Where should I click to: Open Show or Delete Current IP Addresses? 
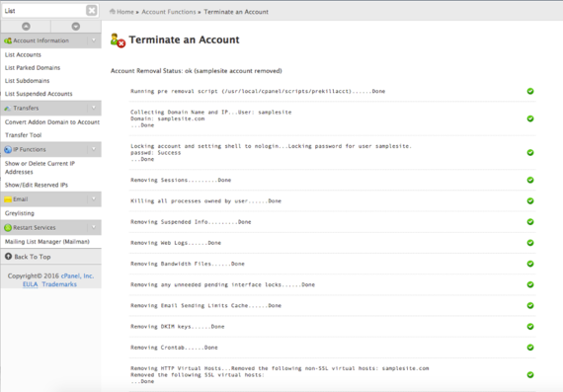(x=40, y=168)
